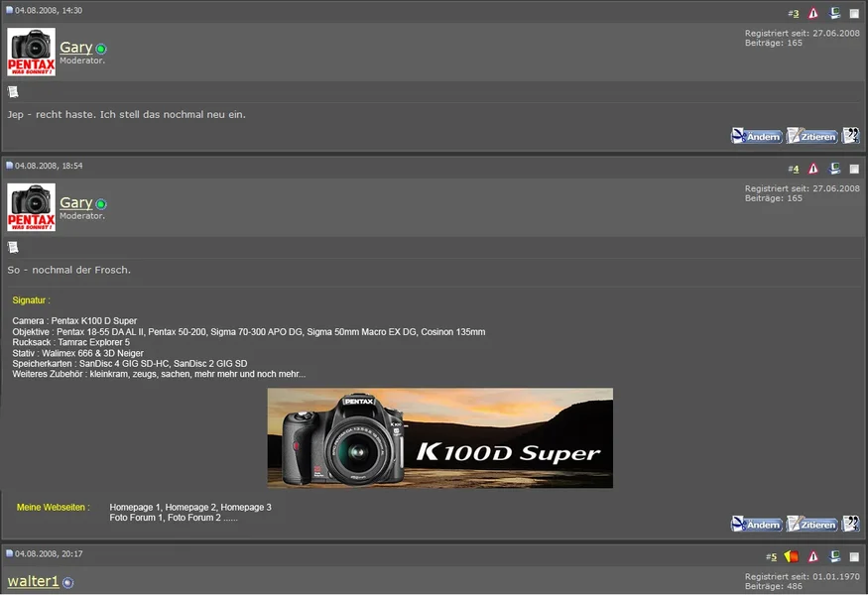Click the small note icon above 'Jep - recht haste'
868x595 pixels.
click(x=13, y=92)
